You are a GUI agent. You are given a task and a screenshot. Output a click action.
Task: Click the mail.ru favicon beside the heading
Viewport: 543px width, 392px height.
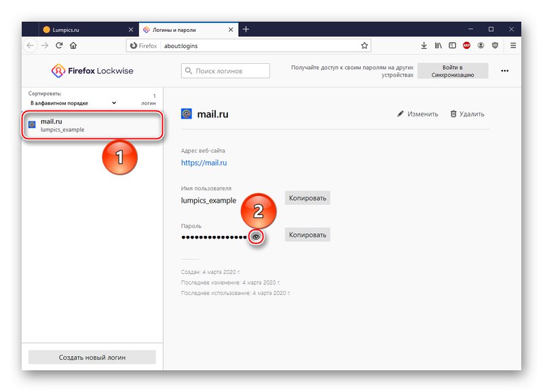click(186, 113)
